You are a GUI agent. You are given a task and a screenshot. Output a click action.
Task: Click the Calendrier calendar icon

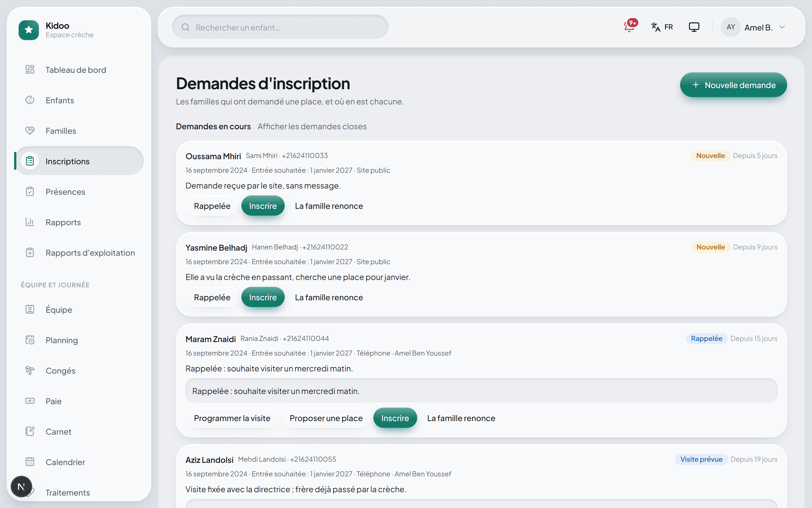pos(30,462)
